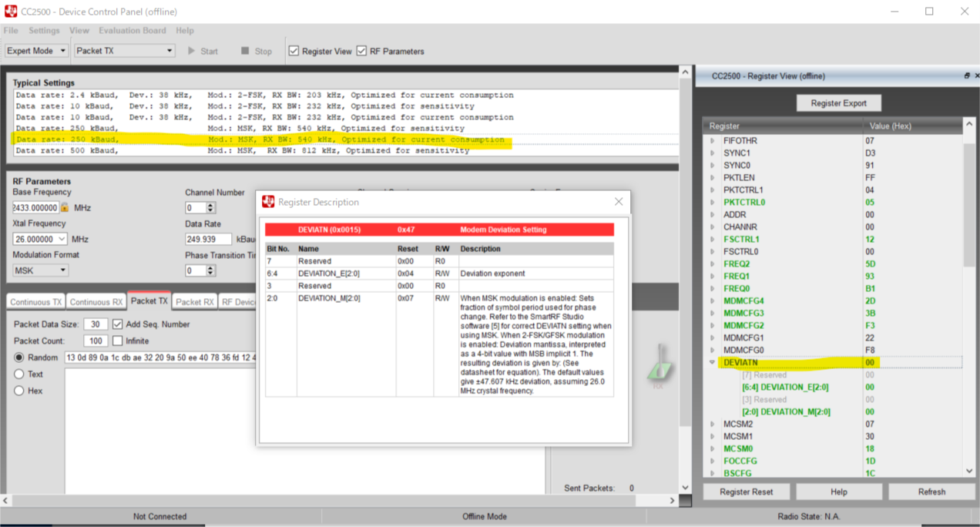Expand the SYNC1 register row

tap(713, 153)
